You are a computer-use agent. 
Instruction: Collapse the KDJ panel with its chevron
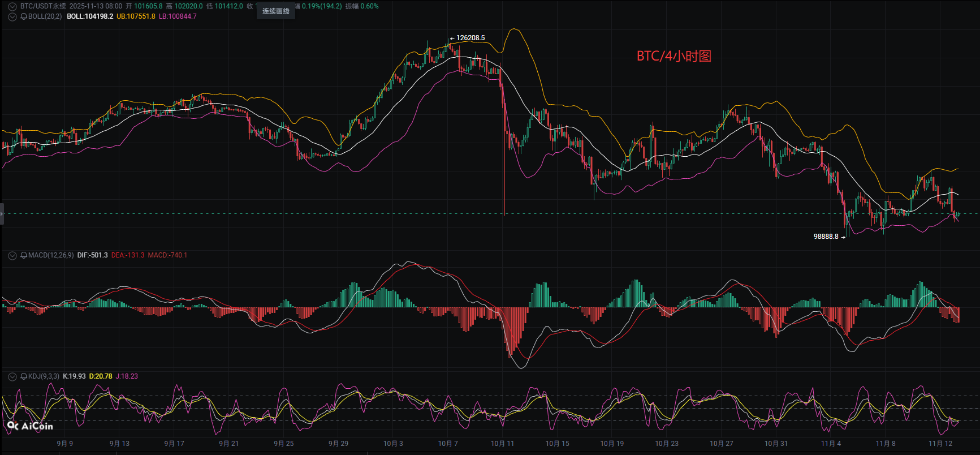pos(12,376)
